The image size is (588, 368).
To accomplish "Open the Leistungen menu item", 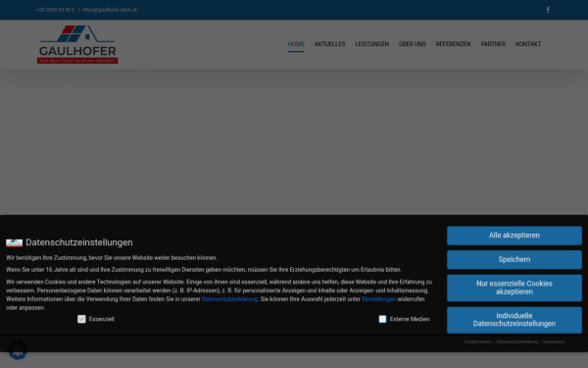I will click(x=372, y=44).
